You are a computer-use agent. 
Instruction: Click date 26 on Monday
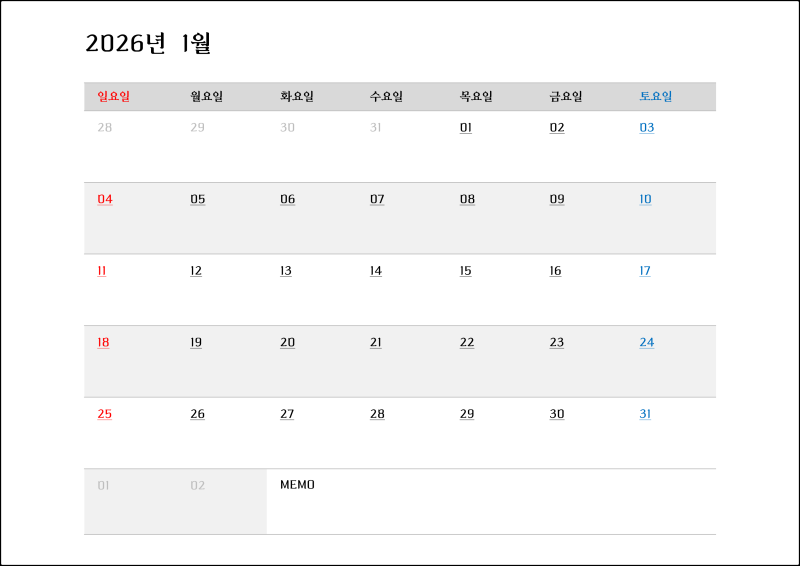[197, 414]
